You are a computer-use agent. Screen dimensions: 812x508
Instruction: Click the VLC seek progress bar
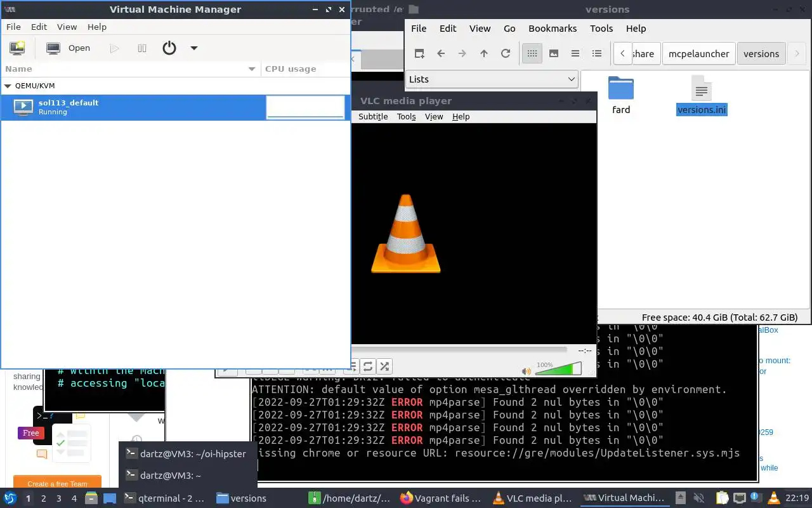[x=459, y=349]
